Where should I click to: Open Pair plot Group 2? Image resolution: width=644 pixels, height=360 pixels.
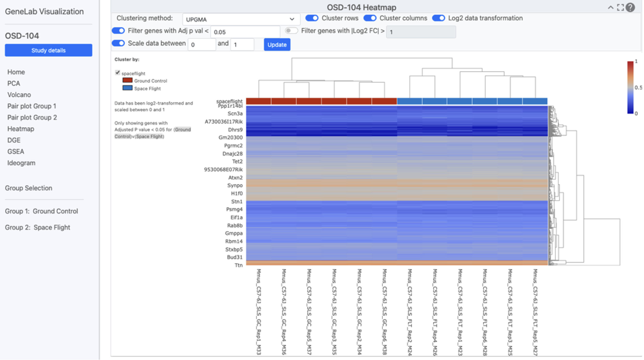coord(32,117)
